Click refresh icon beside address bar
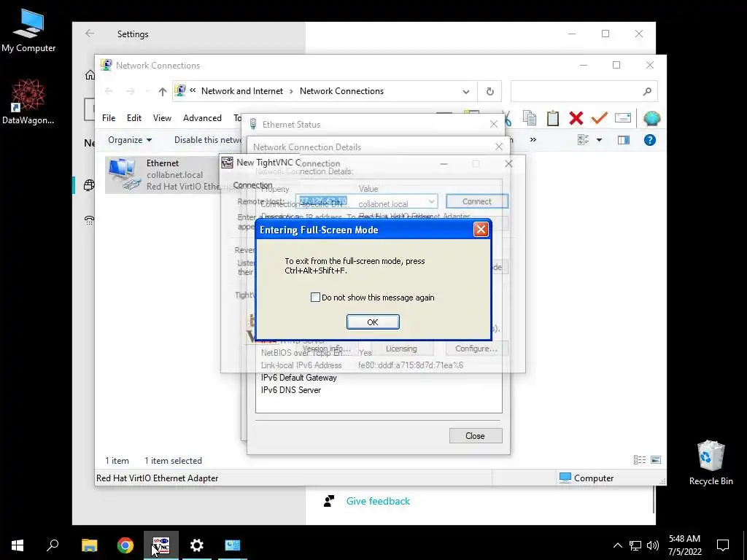The height and width of the screenshot is (560, 747). [489, 91]
